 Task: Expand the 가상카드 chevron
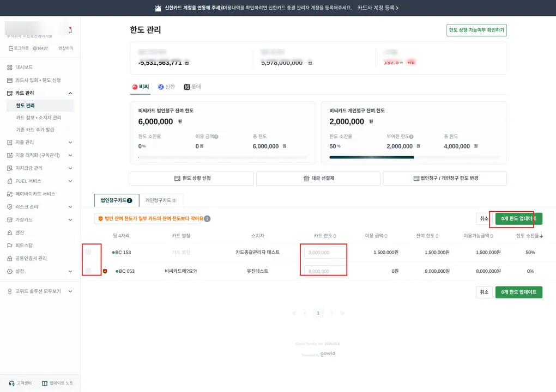click(x=70, y=220)
